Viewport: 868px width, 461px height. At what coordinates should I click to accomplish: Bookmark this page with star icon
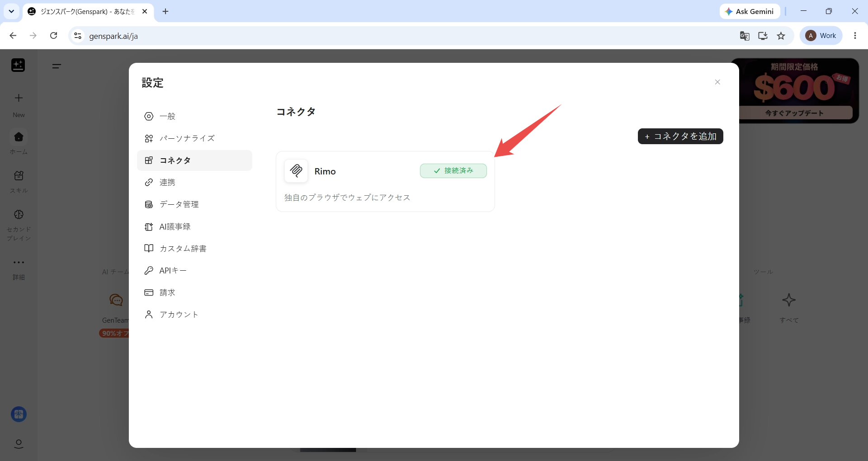click(x=781, y=36)
